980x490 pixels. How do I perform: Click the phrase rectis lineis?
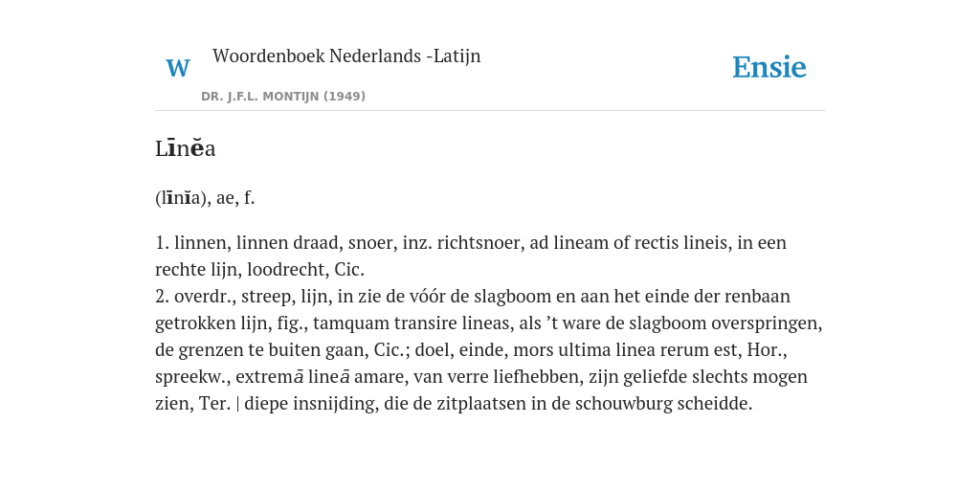point(681,242)
